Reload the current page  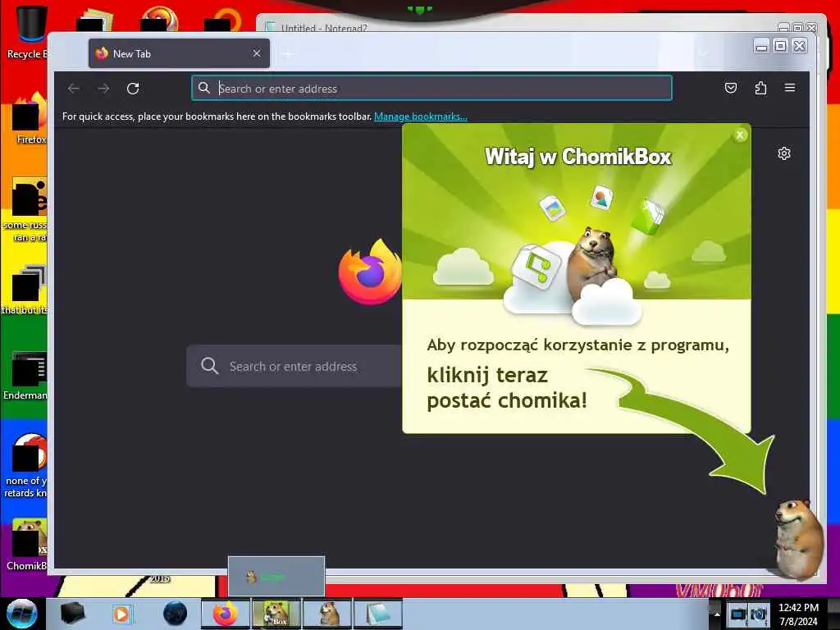click(x=133, y=89)
